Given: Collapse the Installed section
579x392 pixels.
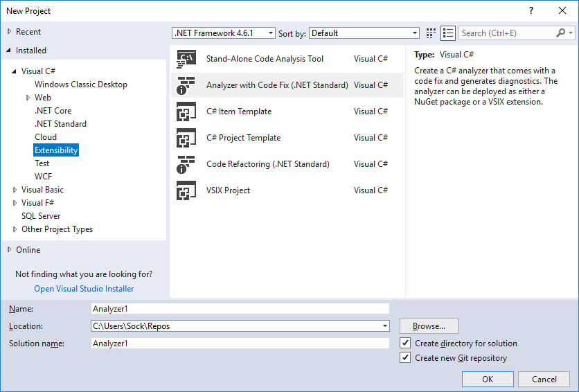Looking at the screenshot, I should pos(9,50).
